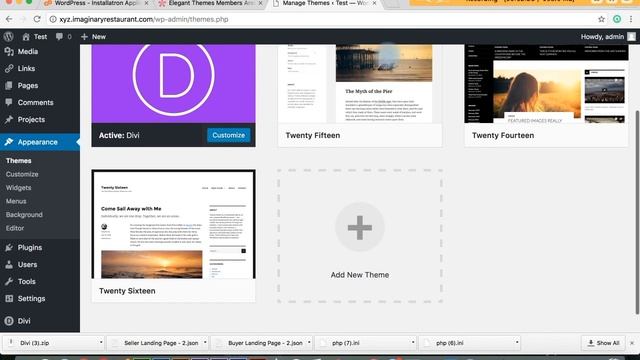The height and width of the screenshot is (360, 640).
Task: Open Divi (3).zip download options arrow
Action: [101, 342]
